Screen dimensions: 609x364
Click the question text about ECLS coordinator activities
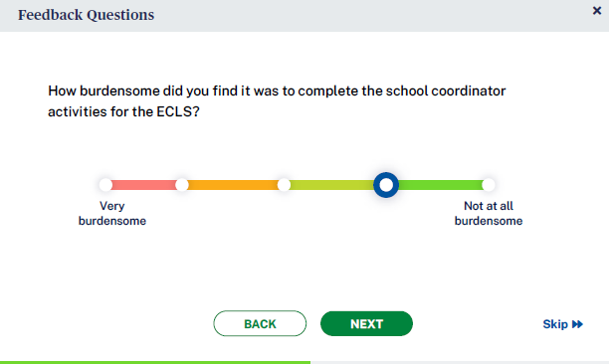tap(277, 101)
